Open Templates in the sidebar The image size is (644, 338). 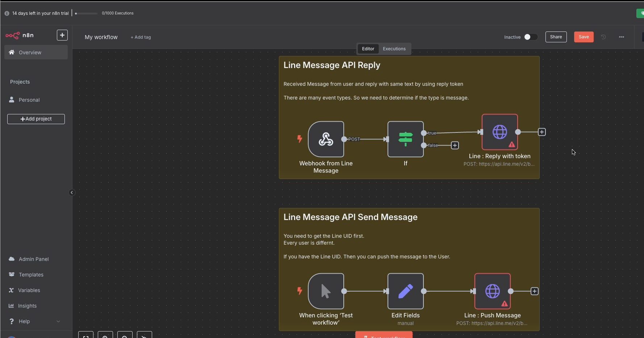coord(31,275)
